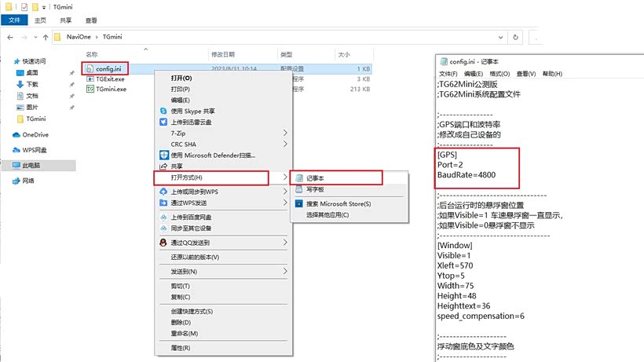Open the 格式(O) menu in Notepad
644x362 pixels.
click(499, 74)
